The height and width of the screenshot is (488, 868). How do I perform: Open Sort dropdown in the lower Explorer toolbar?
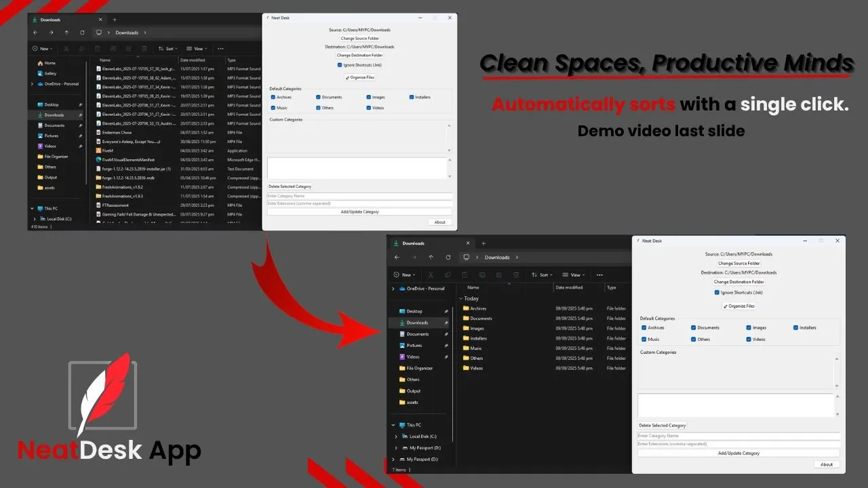coord(543,275)
